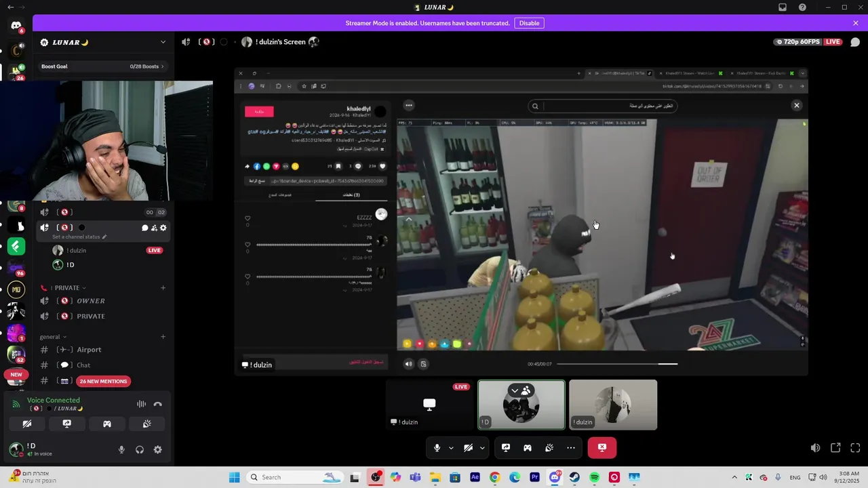Open camera options arrow in call bar

[482, 448]
